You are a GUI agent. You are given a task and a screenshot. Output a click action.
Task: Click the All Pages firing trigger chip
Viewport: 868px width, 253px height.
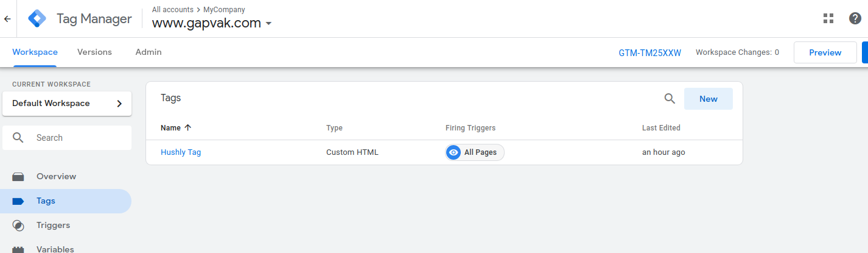tap(475, 152)
